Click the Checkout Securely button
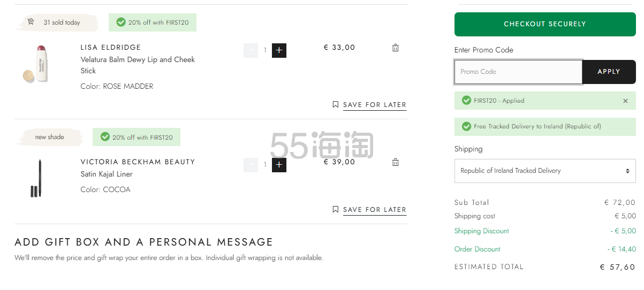 pos(545,24)
